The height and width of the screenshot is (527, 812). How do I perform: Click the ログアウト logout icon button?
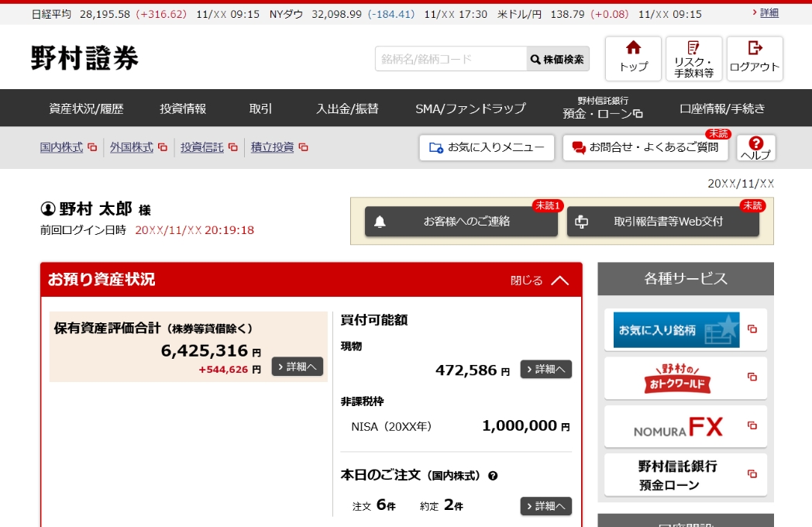[x=755, y=59]
